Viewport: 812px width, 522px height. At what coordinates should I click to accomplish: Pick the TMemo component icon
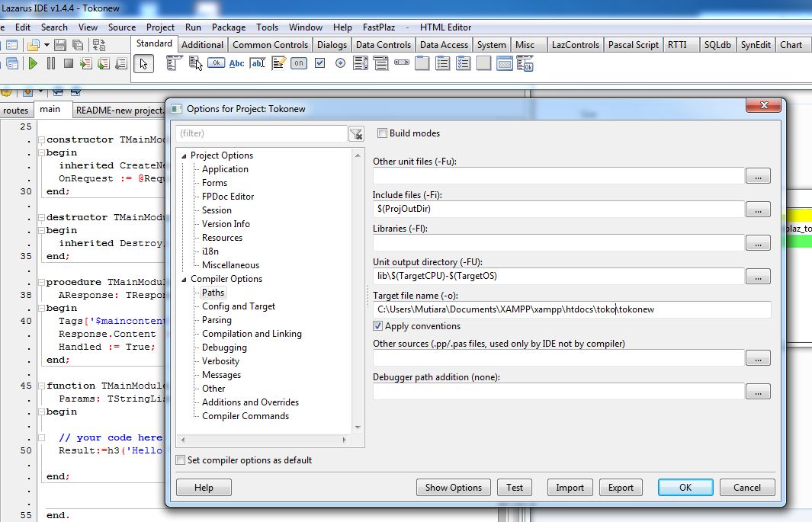click(x=278, y=63)
